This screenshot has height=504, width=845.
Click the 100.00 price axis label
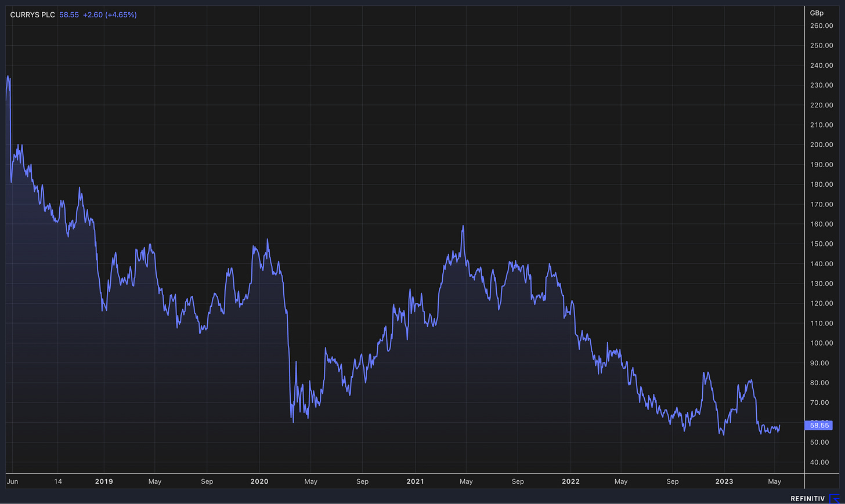(822, 343)
